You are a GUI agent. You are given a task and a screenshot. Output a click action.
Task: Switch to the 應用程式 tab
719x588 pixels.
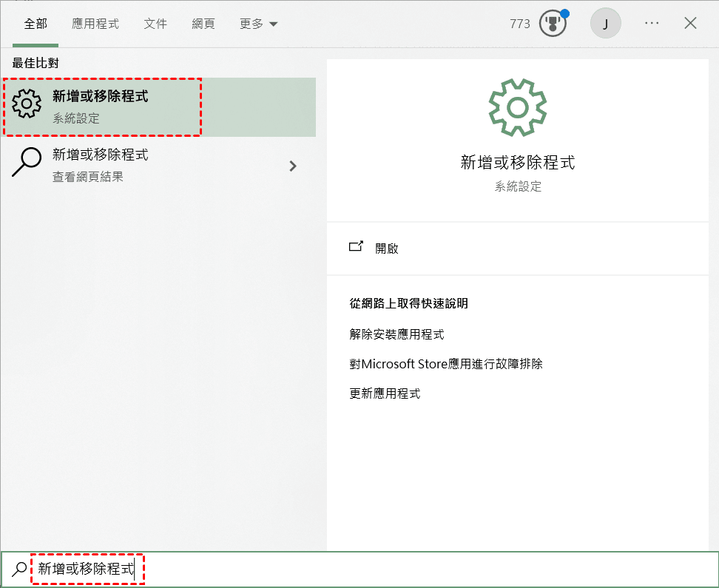coord(95,23)
